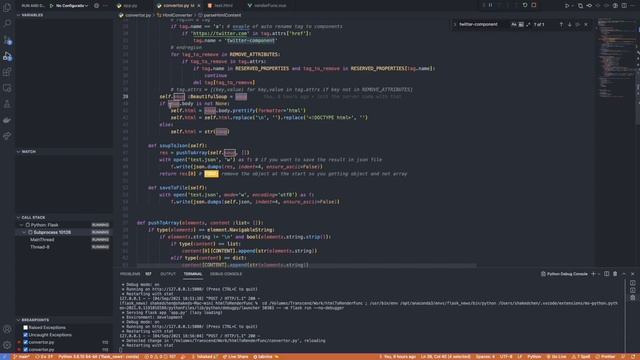Screen dimensions: 640x360
Task: Switch to the test.html editor tab
Action: pyautogui.click(x=220, y=6)
